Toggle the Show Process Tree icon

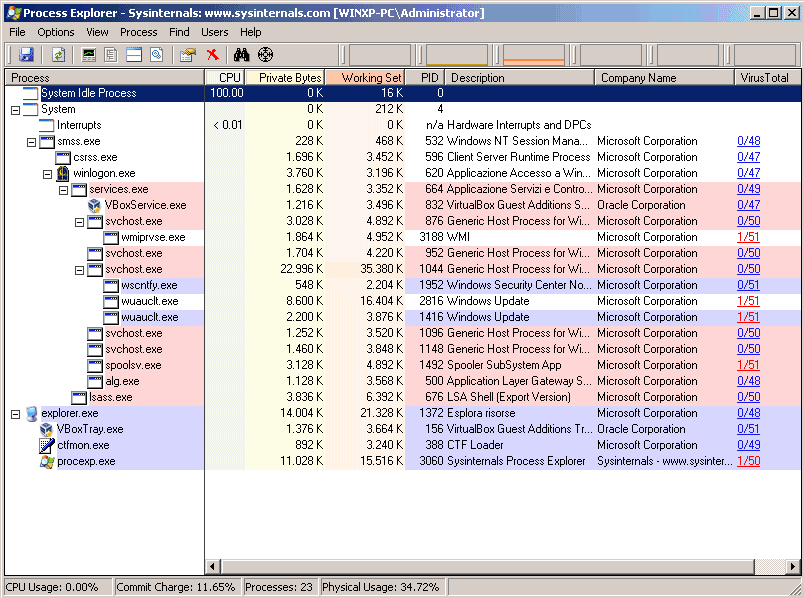[111, 54]
